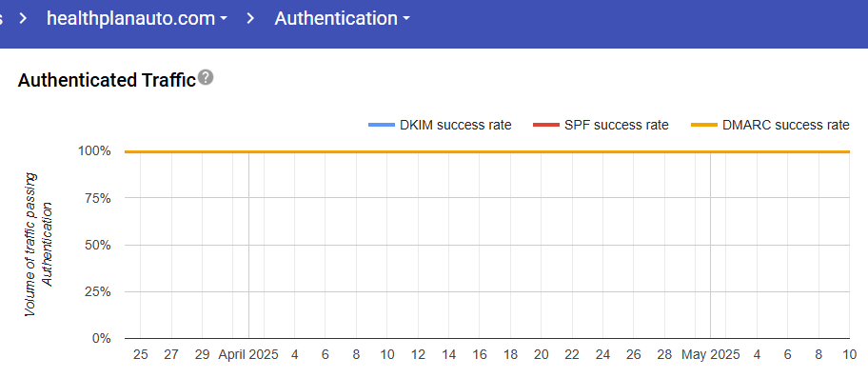Click the Authenticated Traffic heading
The width and height of the screenshot is (868, 378).
click(x=107, y=80)
